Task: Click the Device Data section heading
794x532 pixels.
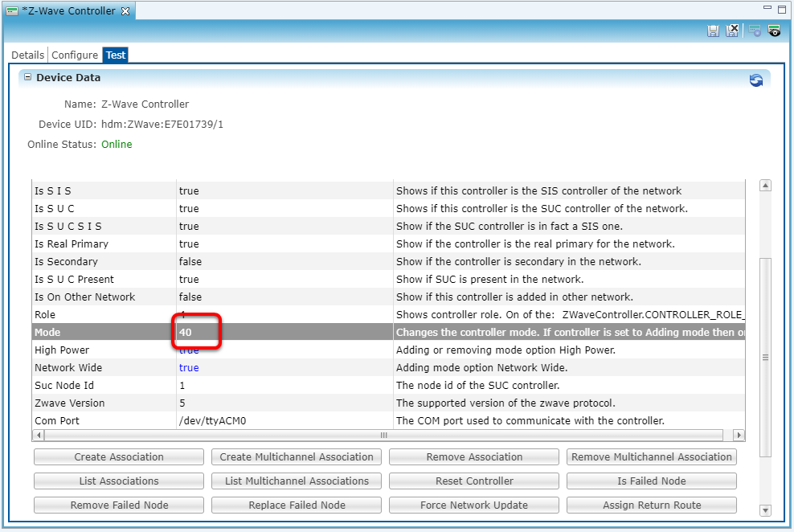Action: 68,77
